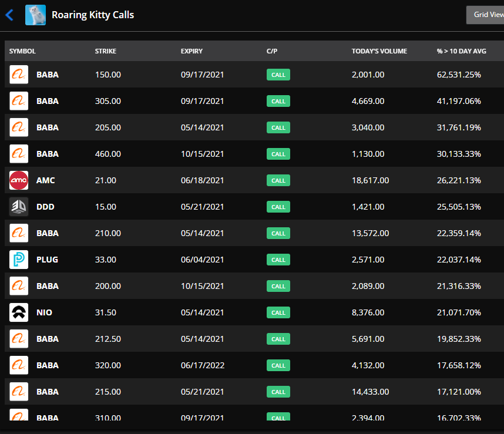Screen dimensions: 504x434
Task: Sort by TODAY'S VOLUME column header
Action: pyautogui.click(x=379, y=51)
